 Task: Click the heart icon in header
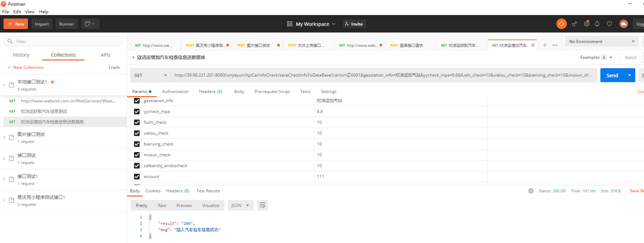click(609, 24)
